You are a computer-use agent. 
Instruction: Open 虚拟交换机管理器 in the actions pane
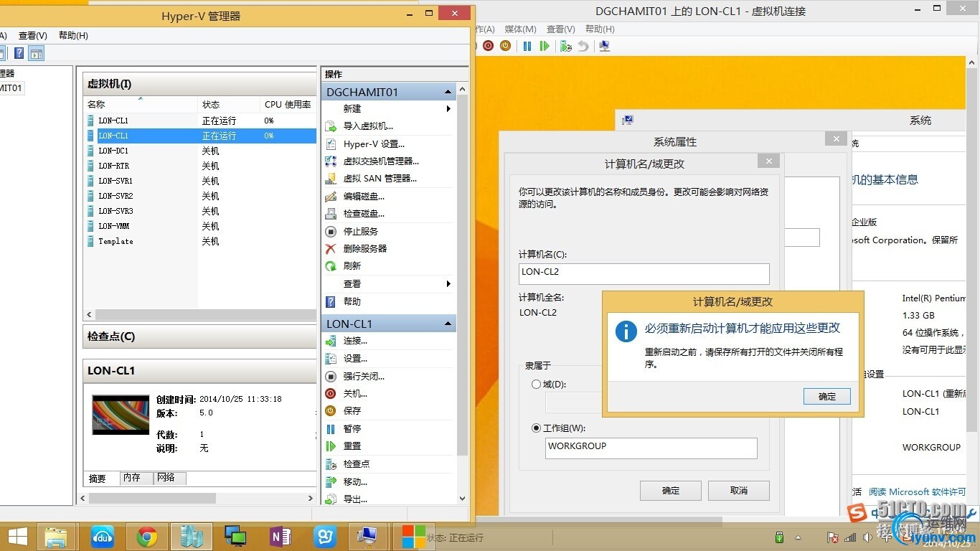(x=381, y=161)
